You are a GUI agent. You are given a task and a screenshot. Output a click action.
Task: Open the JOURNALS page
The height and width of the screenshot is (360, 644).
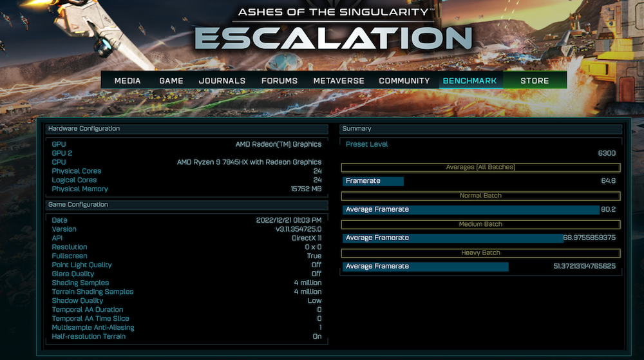tap(222, 81)
